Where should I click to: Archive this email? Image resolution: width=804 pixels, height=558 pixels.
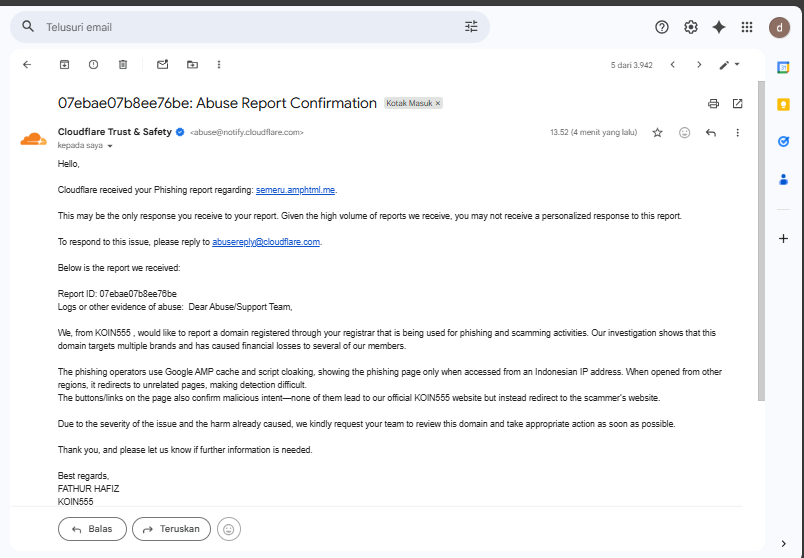(64, 65)
